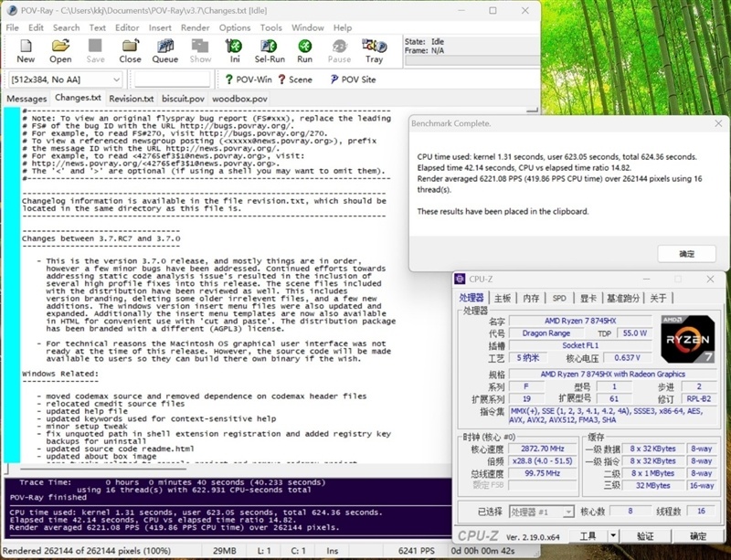Click the CPU-Z 工具 button

[588, 535]
